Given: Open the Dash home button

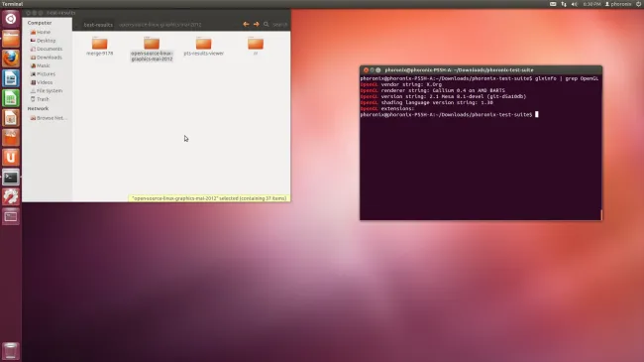Looking at the screenshot, I should click(11, 19).
